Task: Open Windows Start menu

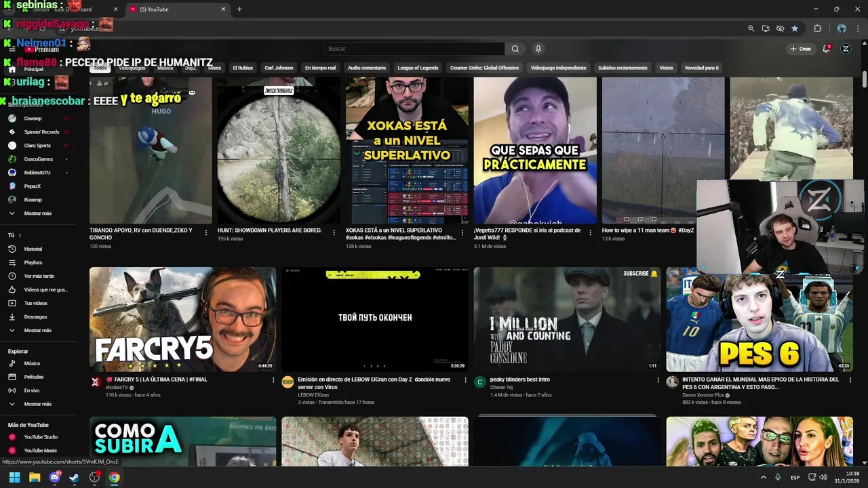Action: tap(14, 477)
